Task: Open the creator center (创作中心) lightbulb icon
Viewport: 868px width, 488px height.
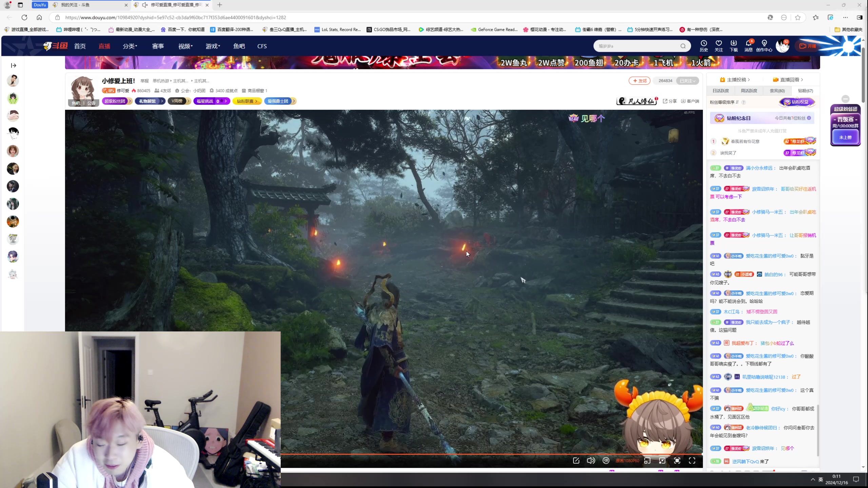Action: click(764, 46)
